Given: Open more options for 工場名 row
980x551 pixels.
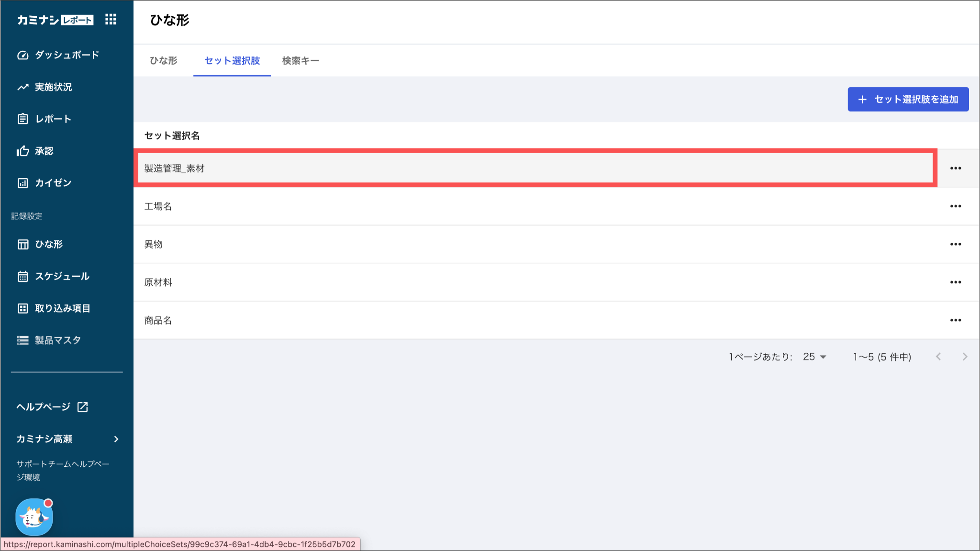Looking at the screenshot, I should coord(956,206).
